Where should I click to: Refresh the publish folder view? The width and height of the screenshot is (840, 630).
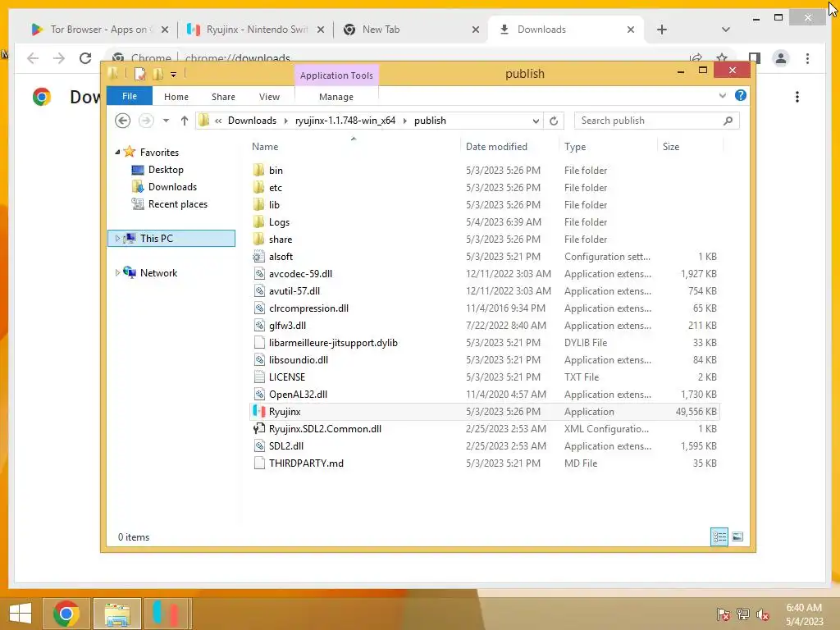point(554,121)
